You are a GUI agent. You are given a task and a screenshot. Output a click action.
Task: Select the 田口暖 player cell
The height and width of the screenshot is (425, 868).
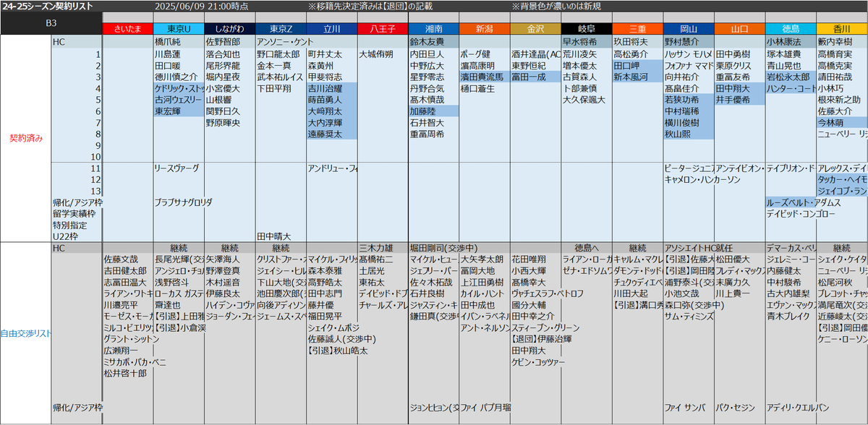(x=179, y=65)
